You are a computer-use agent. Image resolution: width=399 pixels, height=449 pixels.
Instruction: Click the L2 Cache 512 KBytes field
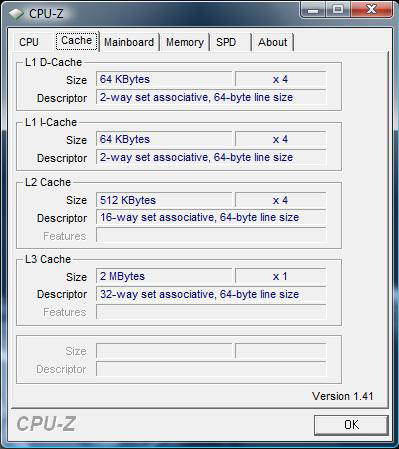[164, 200]
